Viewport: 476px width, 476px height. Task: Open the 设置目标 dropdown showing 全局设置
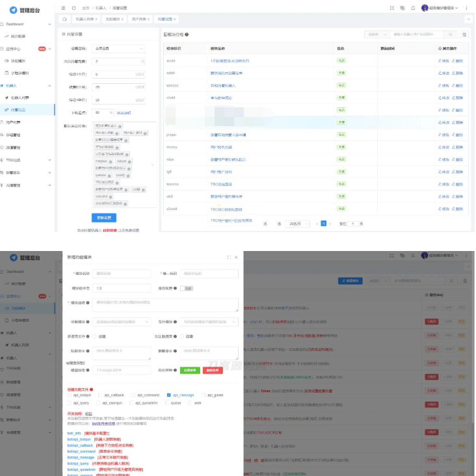[120, 48]
